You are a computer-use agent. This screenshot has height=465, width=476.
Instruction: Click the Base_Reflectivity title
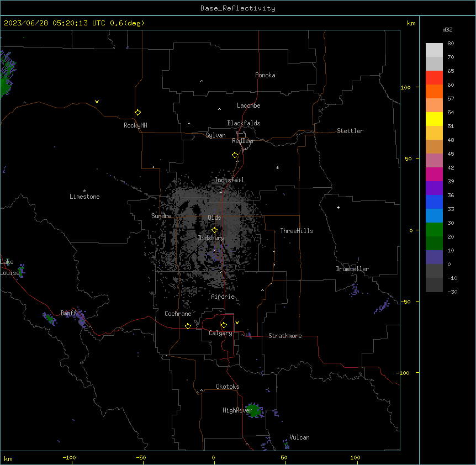click(238, 8)
